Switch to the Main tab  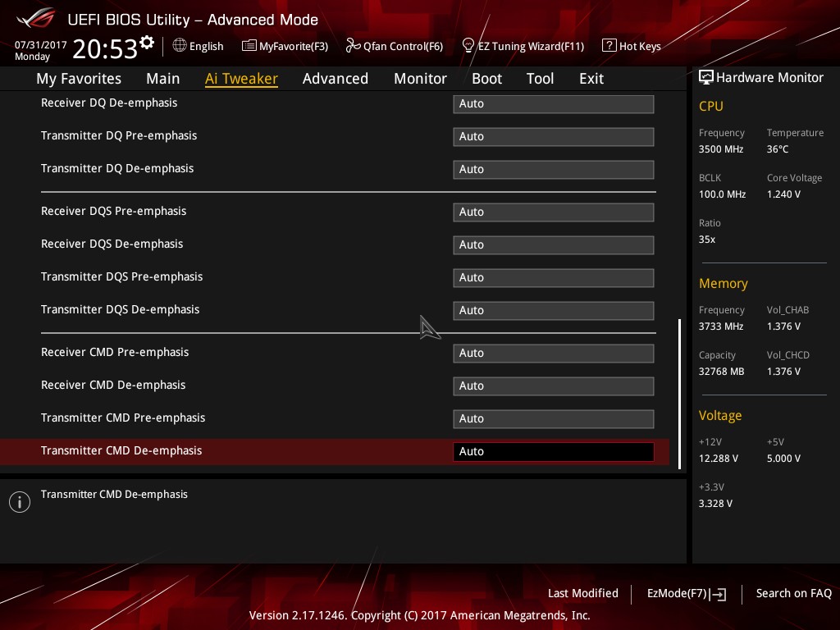pos(163,79)
